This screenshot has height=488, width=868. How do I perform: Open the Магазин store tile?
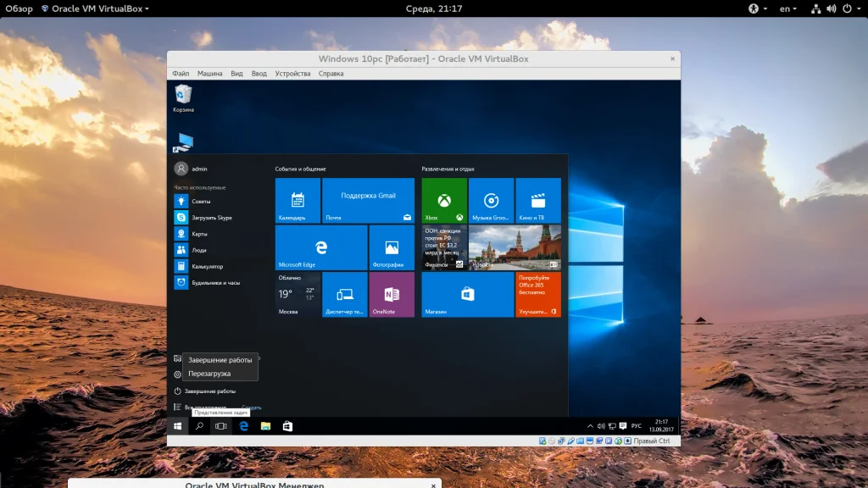tap(467, 294)
